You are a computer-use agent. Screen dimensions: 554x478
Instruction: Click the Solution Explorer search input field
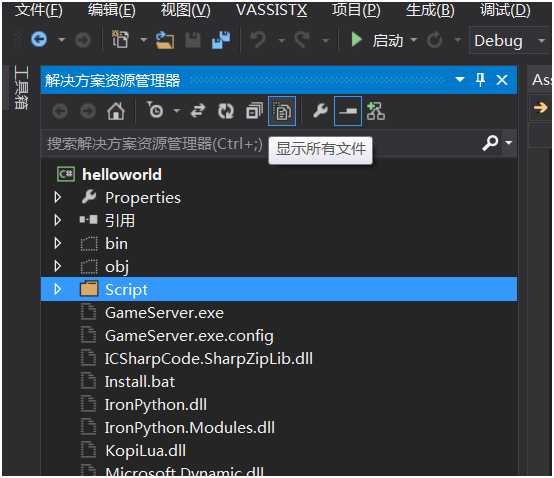tap(261, 143)
